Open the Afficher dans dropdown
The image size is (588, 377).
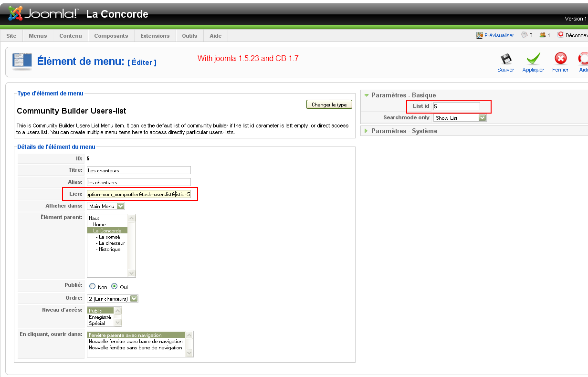[x=106, y=206]
